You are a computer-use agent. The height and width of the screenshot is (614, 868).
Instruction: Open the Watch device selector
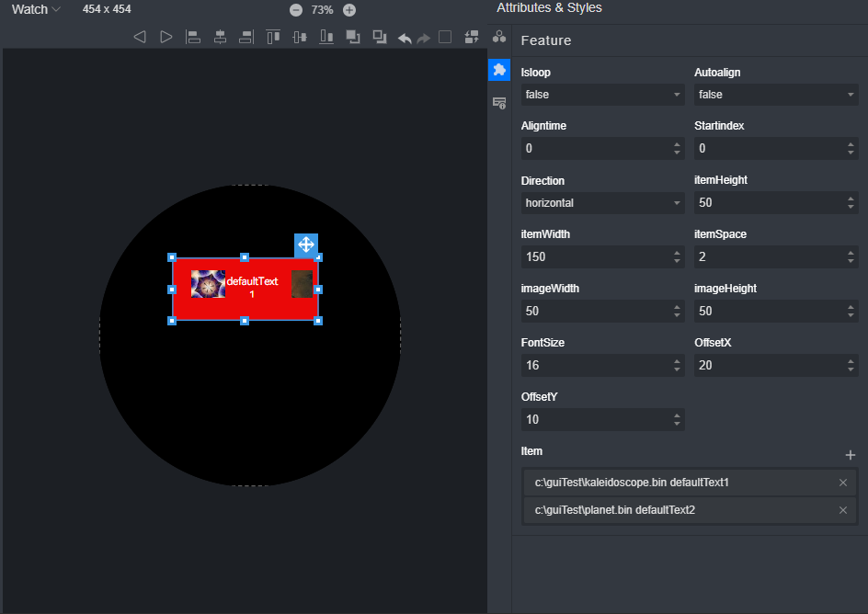pyautogui.click(x=36, y=9)
